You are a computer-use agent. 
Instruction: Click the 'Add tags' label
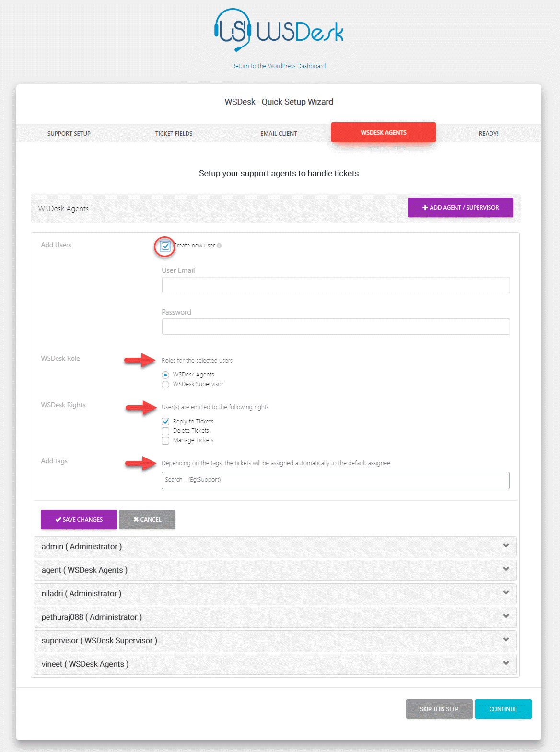pos(54,461)
